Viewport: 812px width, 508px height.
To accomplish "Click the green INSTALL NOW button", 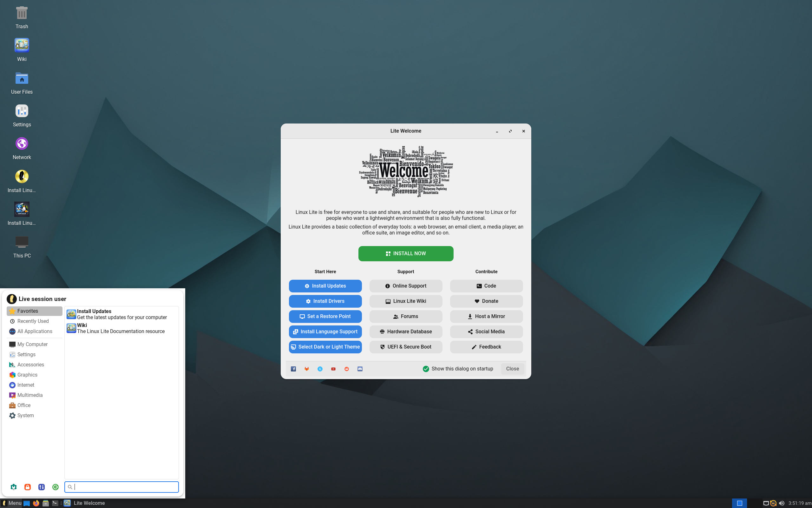I will [406, 254].
